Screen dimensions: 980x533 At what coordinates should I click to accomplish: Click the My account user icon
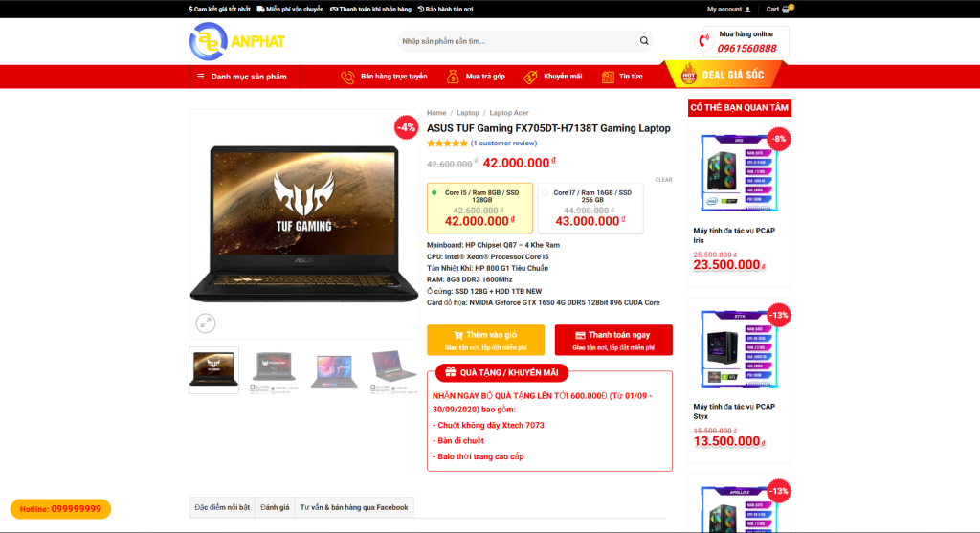(x=747, y=10)
